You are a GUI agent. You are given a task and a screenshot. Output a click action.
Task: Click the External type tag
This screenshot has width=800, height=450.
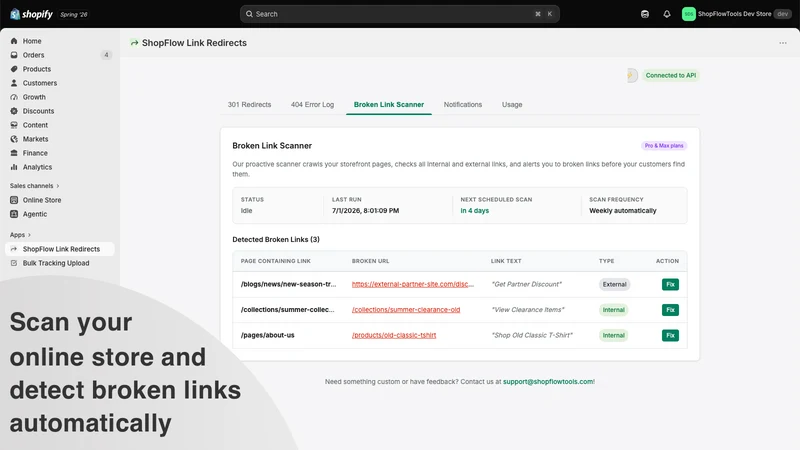pos(614,284)
